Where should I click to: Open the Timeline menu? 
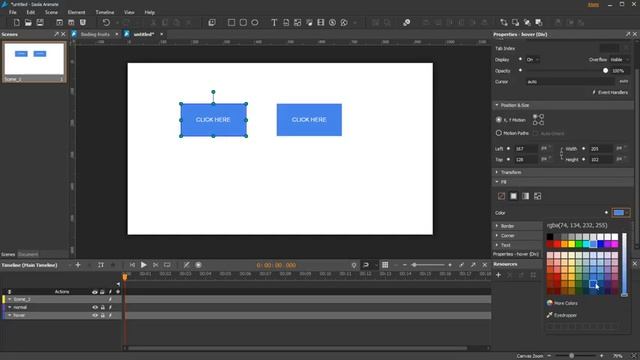pos(105,12)
